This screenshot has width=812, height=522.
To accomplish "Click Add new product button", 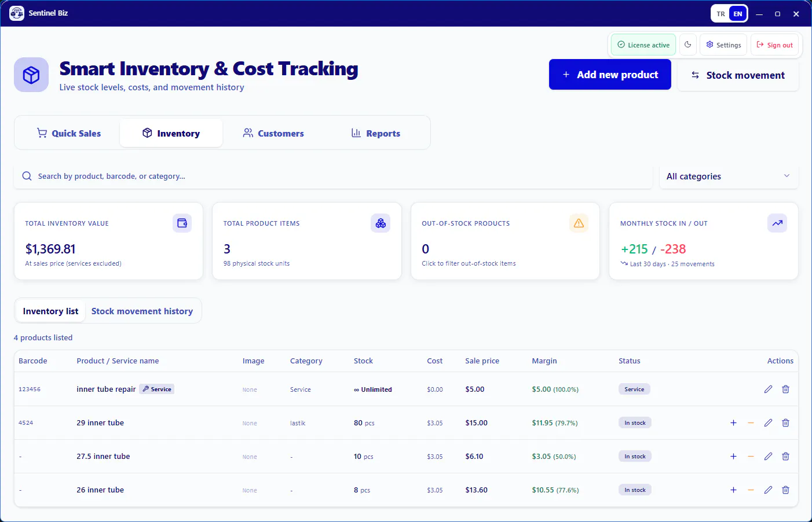I will pyautogui.click(x=610, y=75).
